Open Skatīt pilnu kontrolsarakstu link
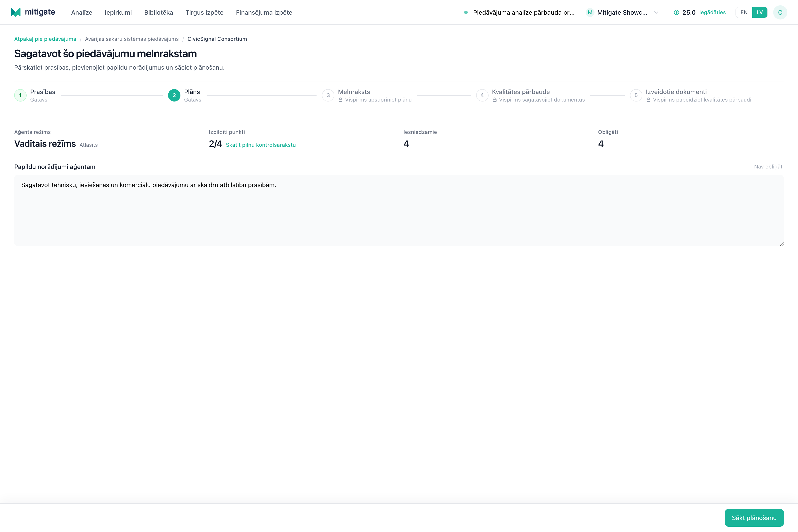Viewport: 798px width, 532px height. point(261,145)
